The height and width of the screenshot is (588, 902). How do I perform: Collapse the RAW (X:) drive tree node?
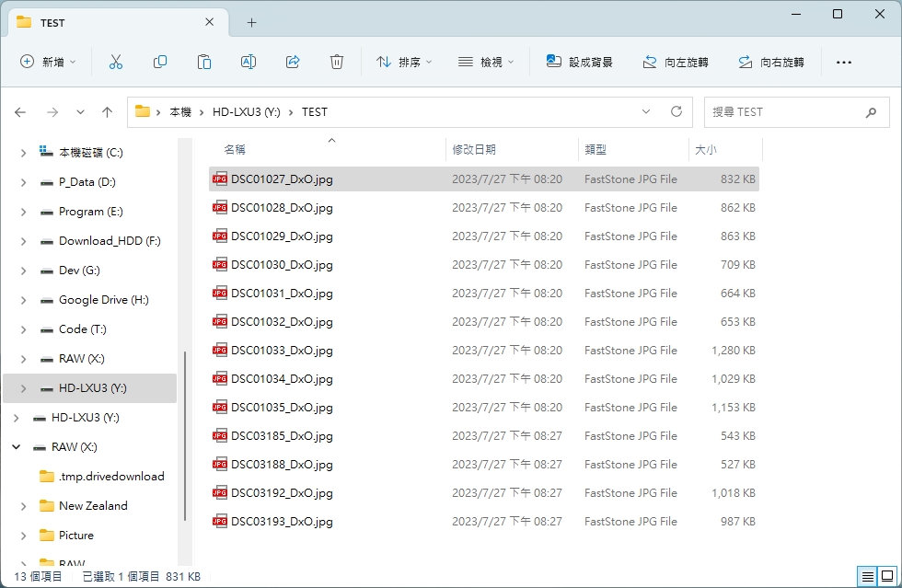[16, 447]
